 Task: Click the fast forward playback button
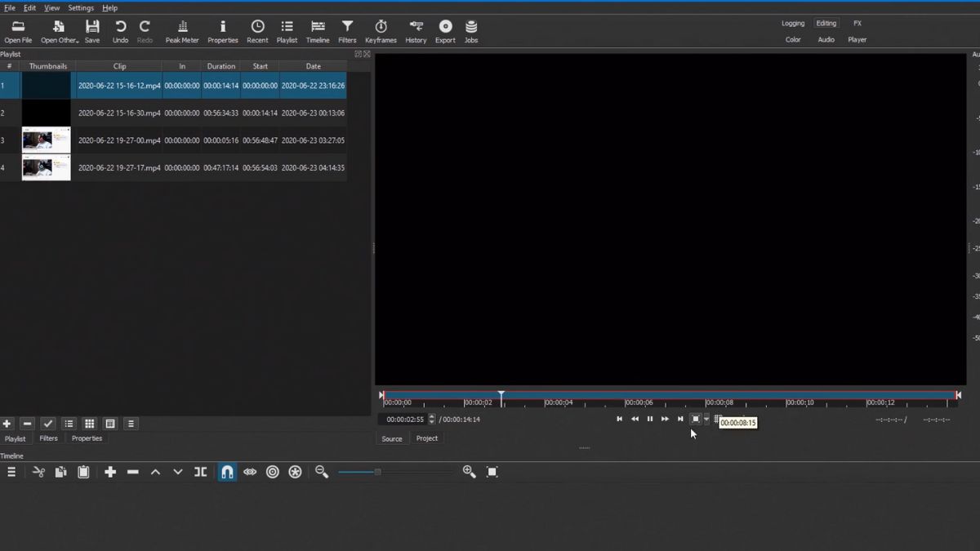coord(665,419)
